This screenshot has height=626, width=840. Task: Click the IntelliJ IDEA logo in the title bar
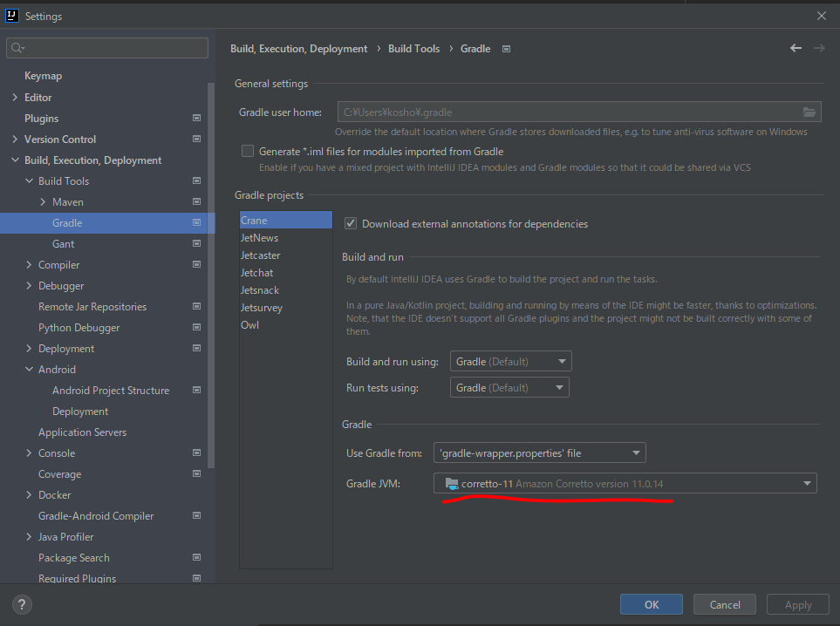coord(10,15)
